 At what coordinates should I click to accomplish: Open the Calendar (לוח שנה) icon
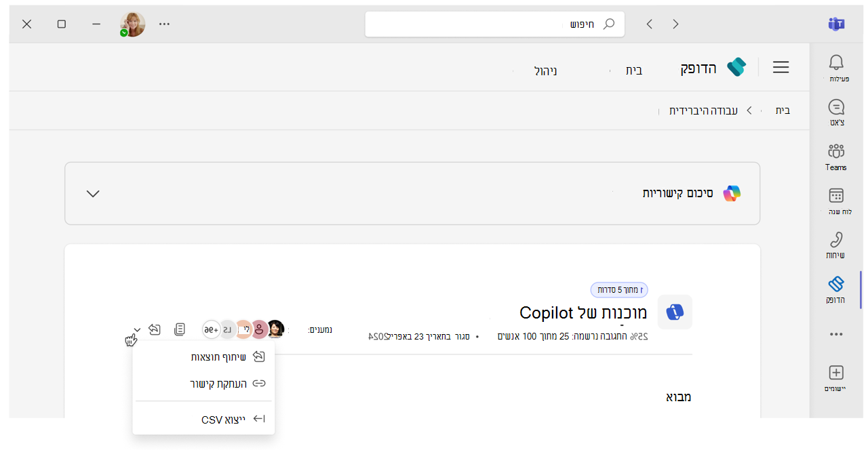pyautogui.click(x=836, y=199)
